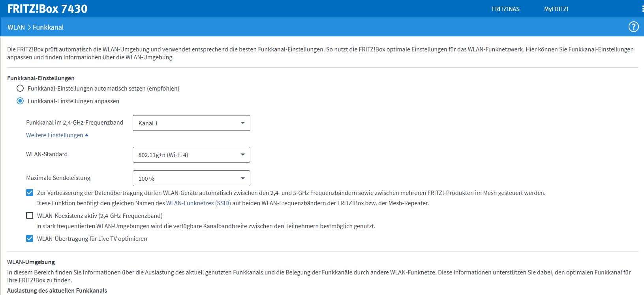Follow the WLAN-Funknetzes (SSID) link
The width and height of the screenshot is (644, 295).
click(x=198, y=203)
